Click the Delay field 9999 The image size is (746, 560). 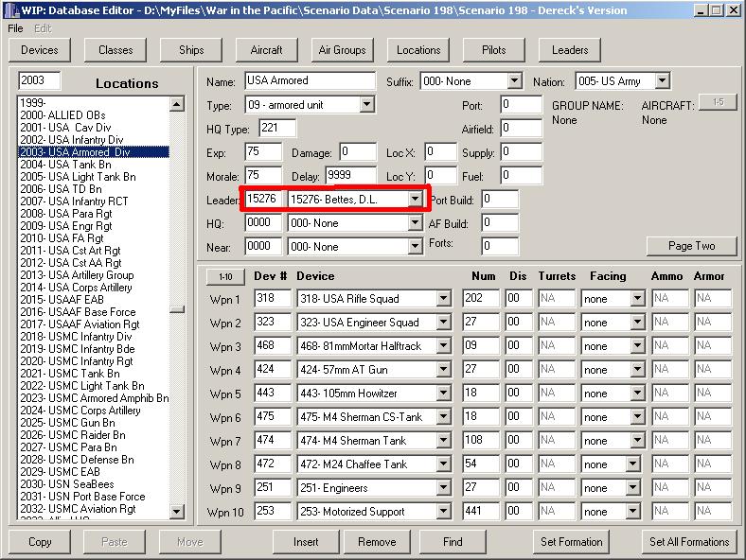[x=351, y=175]
